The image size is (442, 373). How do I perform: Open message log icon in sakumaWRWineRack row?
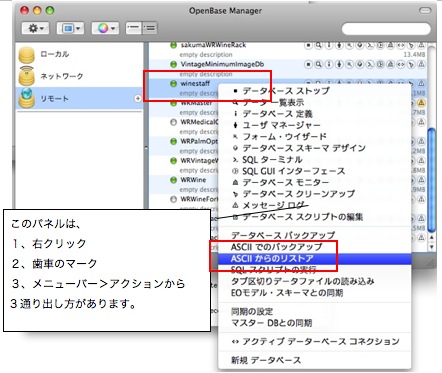[421, 45]
